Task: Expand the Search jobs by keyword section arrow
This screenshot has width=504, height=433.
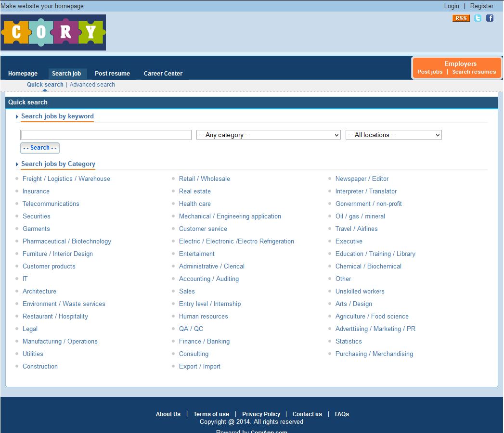Action: 17,116
